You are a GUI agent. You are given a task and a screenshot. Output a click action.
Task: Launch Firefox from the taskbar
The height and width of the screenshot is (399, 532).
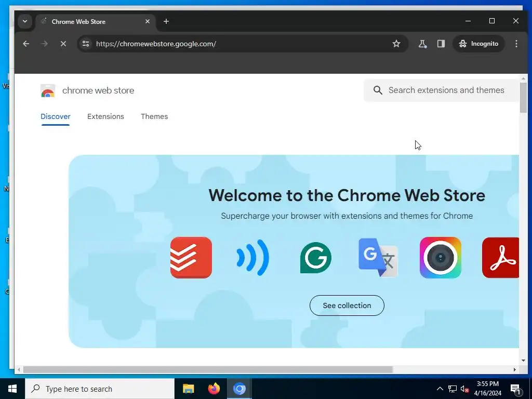(214, 389)
